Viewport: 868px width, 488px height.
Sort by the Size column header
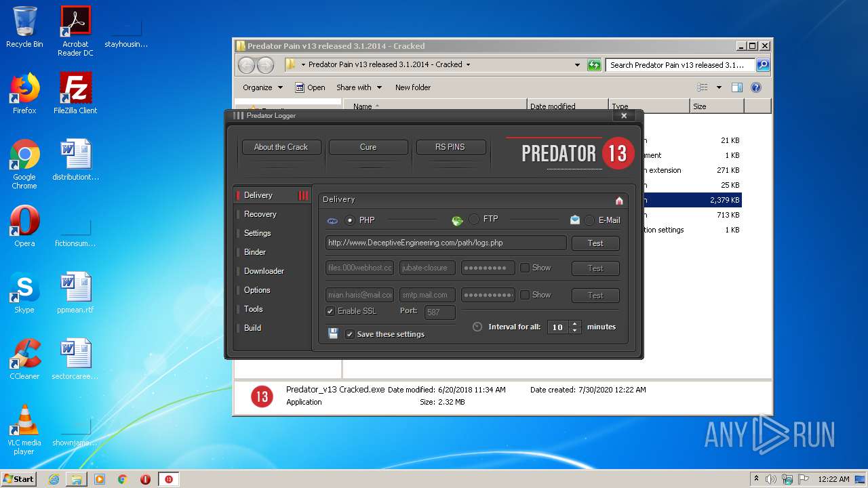717,106
